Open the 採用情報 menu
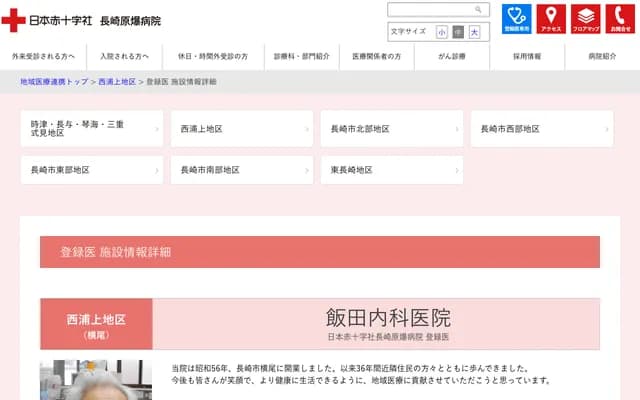 click(x=527, y=57)
